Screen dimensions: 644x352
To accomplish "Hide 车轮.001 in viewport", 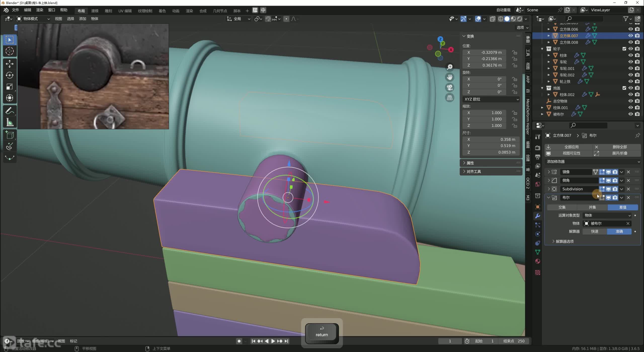I will click(x=630, y=68).
